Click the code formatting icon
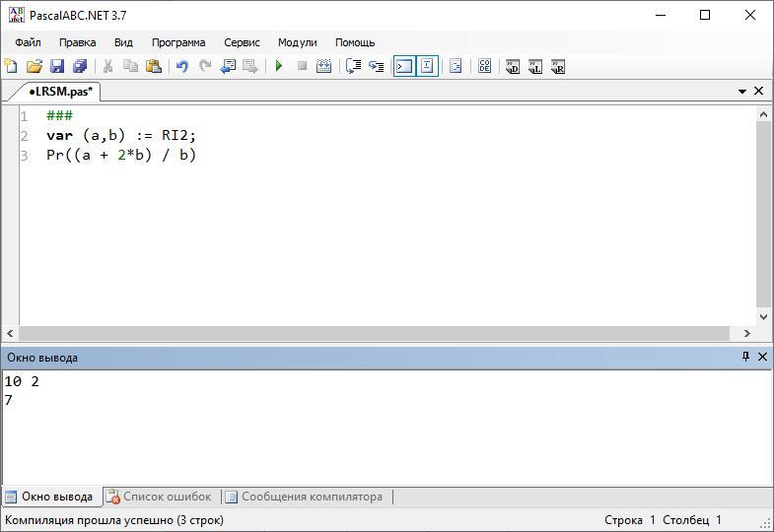Image resolution: width=774 pixels, height=532 pixels. coord(456,66)
